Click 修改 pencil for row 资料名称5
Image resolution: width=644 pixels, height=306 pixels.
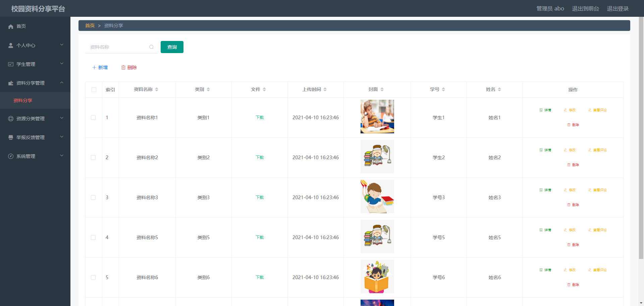click(570, 230)
